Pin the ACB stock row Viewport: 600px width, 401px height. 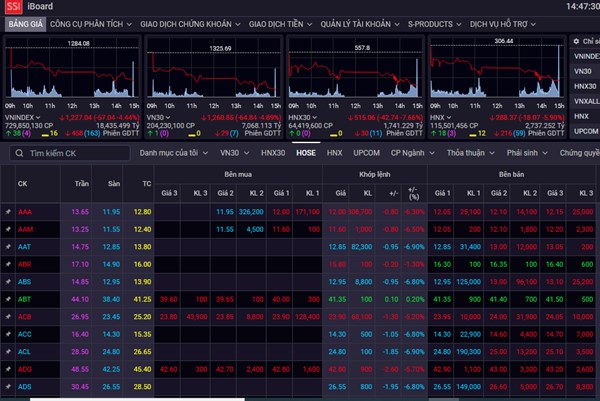8,316
